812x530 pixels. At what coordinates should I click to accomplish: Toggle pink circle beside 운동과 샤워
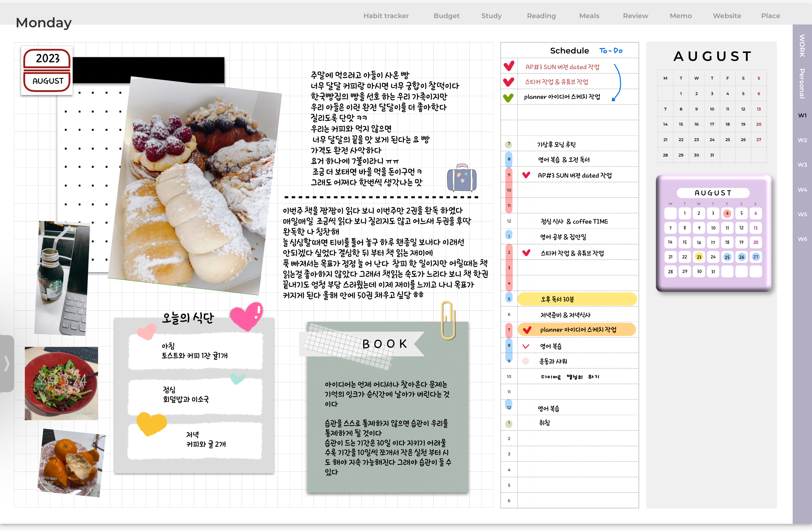pyautogui.click(x=526, y=361)
